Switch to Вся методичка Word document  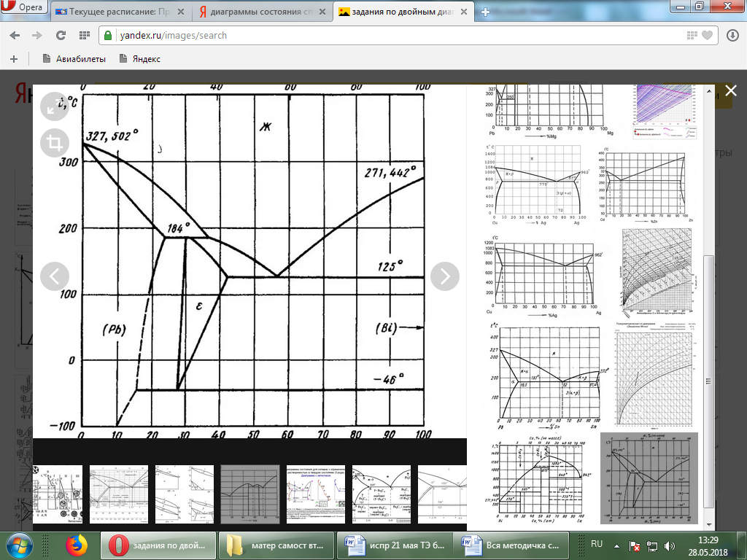point(513,545)
